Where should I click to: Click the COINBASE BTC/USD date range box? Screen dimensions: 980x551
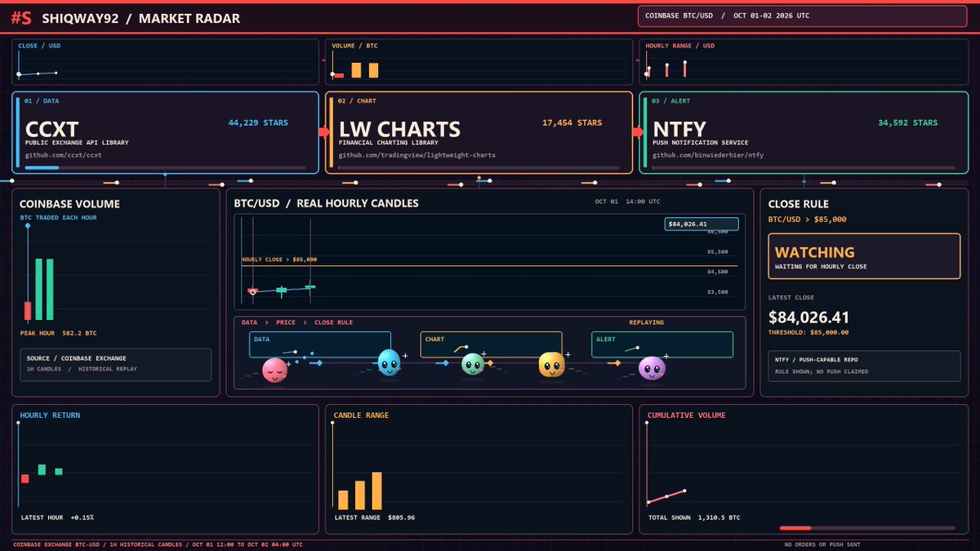[x=801, y=16]
